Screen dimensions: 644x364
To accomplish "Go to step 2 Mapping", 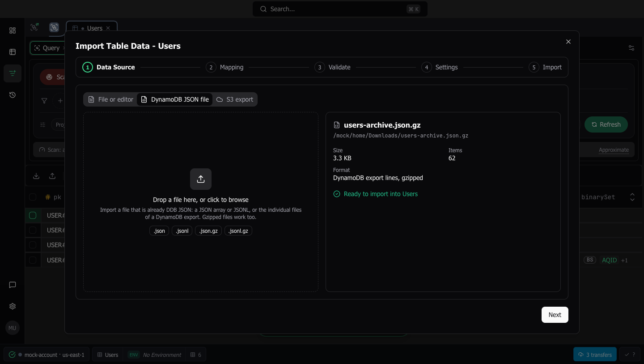I will 225,67.
